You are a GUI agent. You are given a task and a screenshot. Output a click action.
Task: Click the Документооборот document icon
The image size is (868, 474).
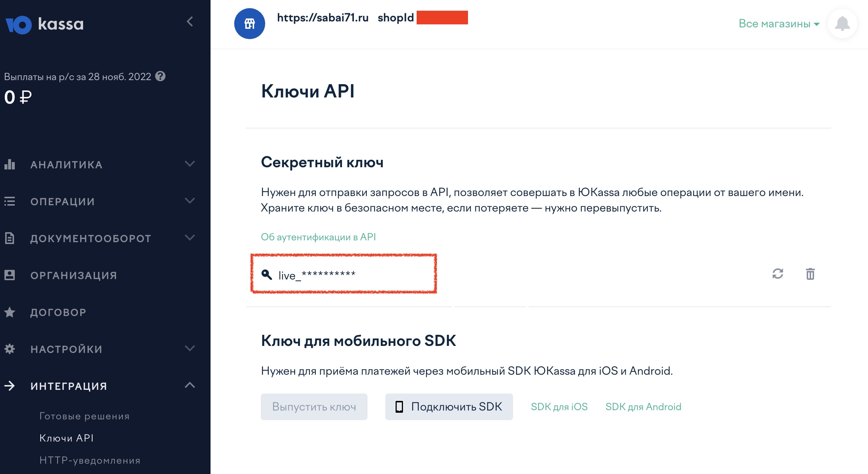pos(10,238)
